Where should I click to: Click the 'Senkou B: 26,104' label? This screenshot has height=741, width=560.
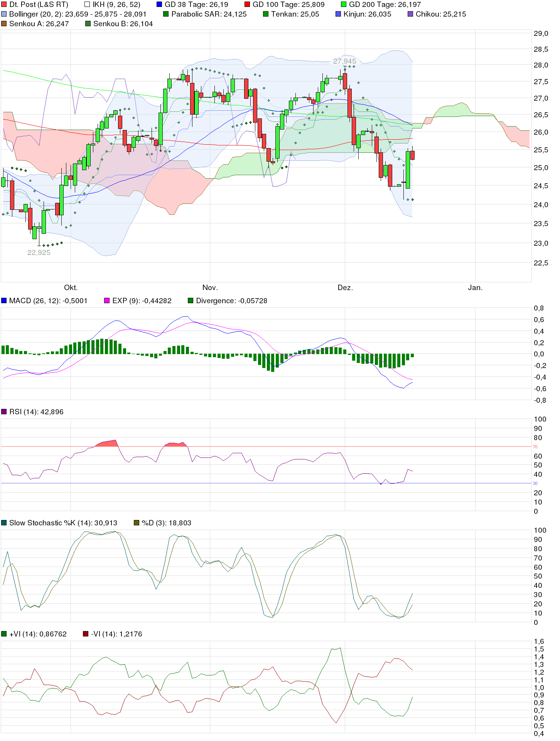123,24
